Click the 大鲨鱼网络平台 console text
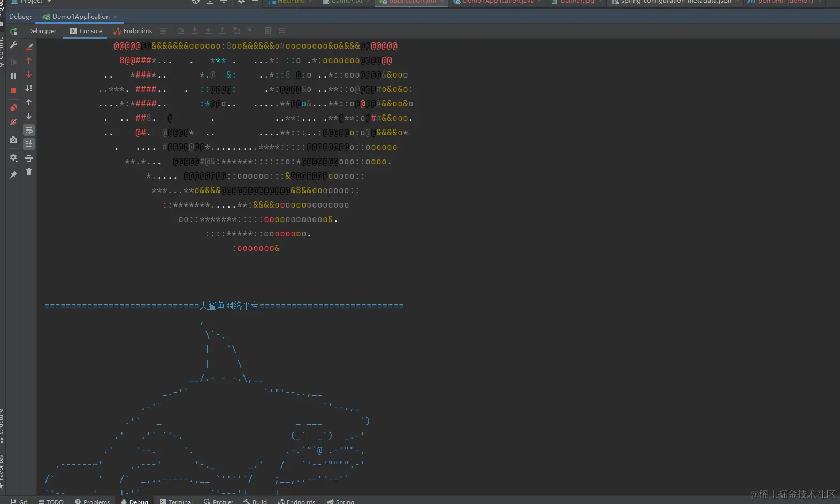Viewport: 840px width, 504px height. click(229, 306)
